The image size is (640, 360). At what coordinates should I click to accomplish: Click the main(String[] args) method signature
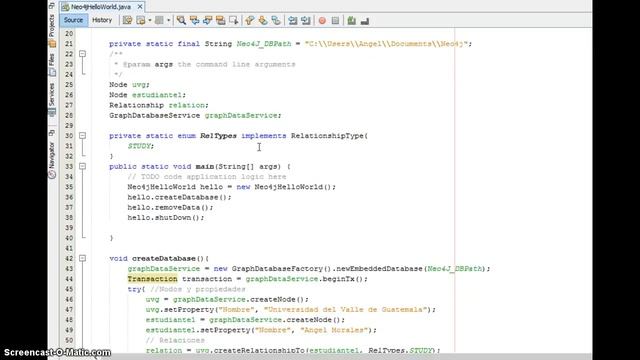click(238, 167)
